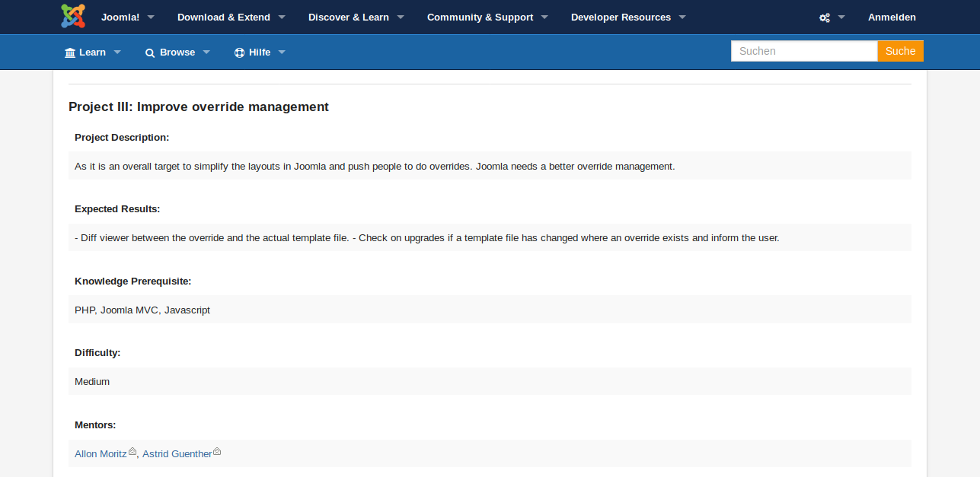Focus the Suchen search field
Screen dimensions: 980x477
click(x=804, y=51)
